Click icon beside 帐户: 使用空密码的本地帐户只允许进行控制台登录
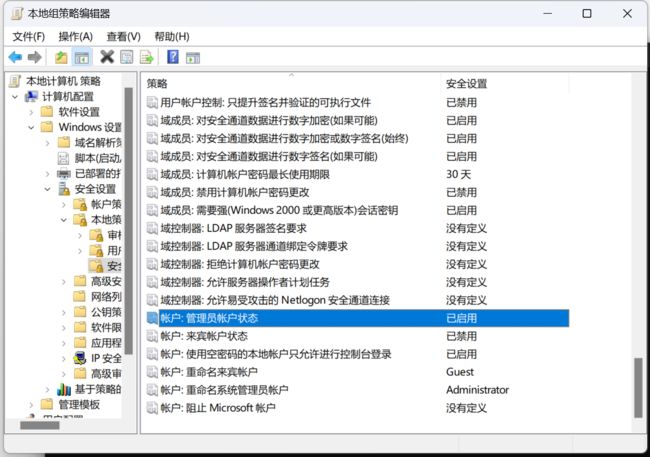This screenshot has width=650, height=457. pyautogui.click(x=152, y=354)
